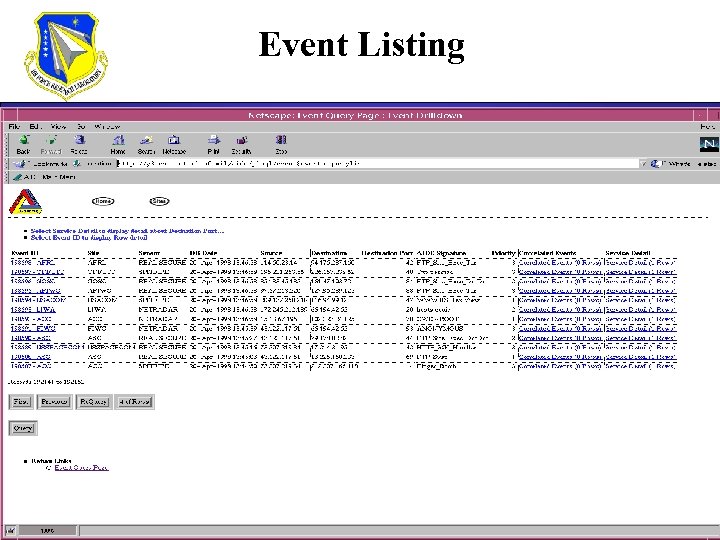Click the personal toolbar bookmark icon
The width and height of the screenshot is (720, 540).
coord(17,177)
